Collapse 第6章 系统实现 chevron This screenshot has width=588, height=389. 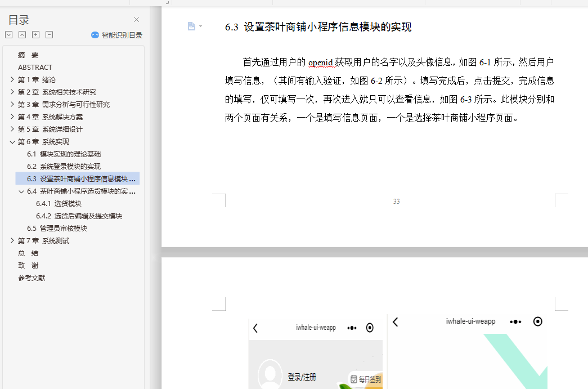12,142
